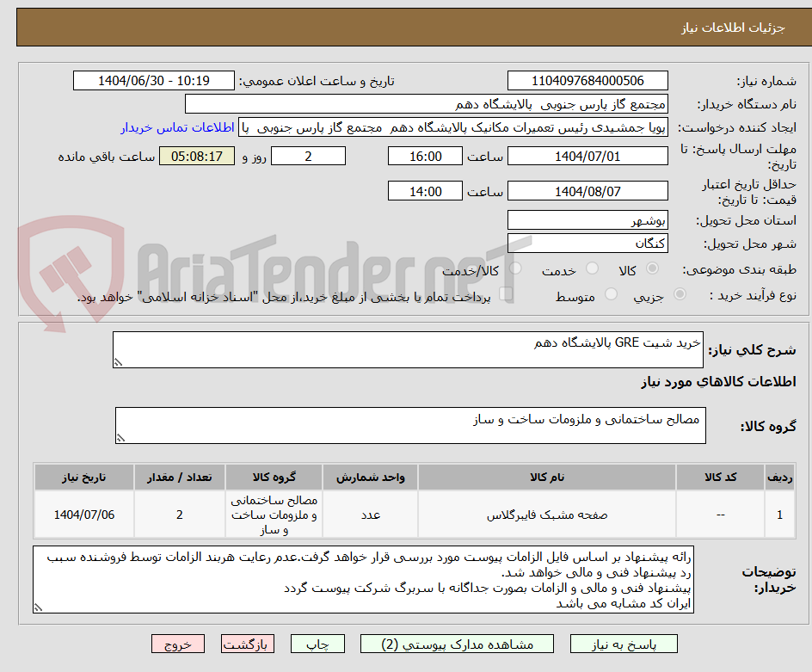This screenshot has height=672, width=812.
Task: Click the کنگان city field
Action: (587, 242)
